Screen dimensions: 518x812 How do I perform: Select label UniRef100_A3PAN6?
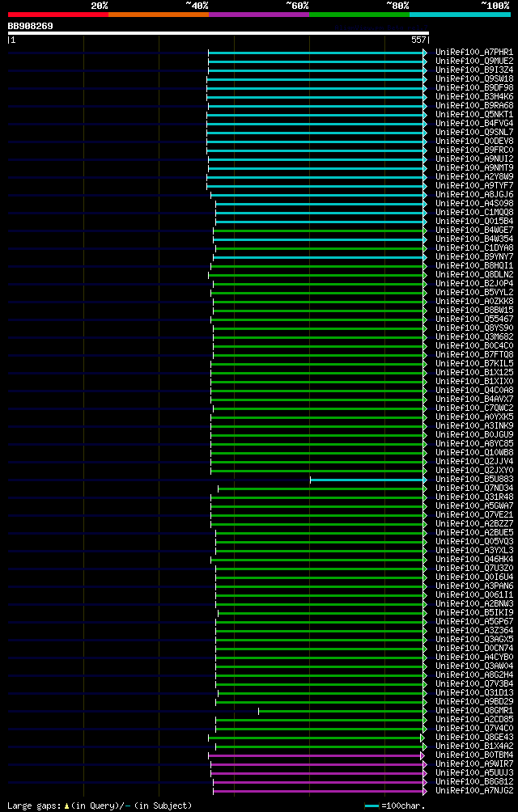(x=474, y=586)
